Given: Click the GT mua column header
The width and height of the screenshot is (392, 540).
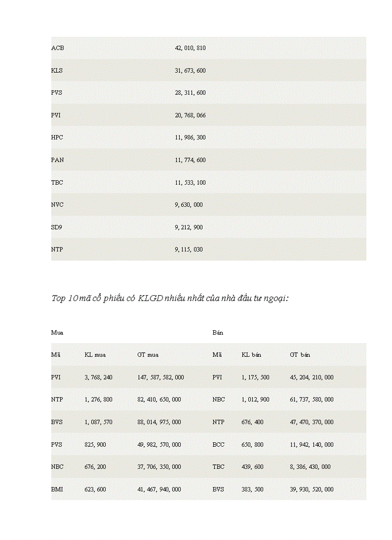Looking at the screenshot, I should (x=147, y=355).
